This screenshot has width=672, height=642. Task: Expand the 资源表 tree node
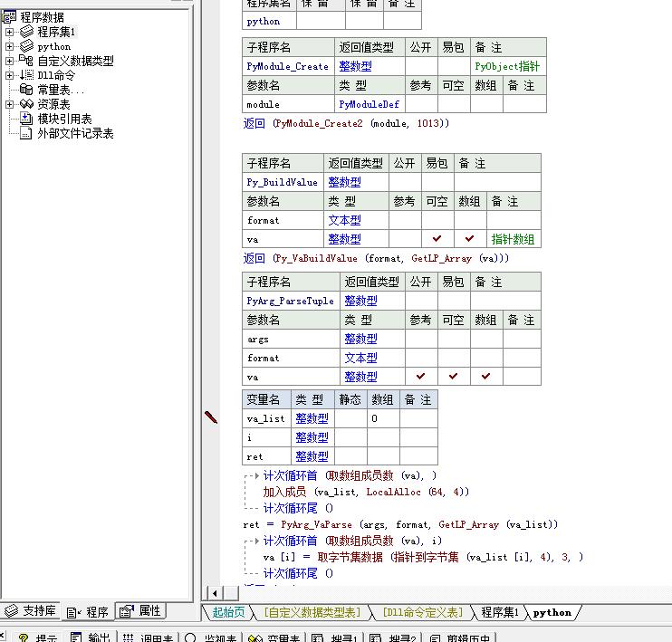pos(9,104)
